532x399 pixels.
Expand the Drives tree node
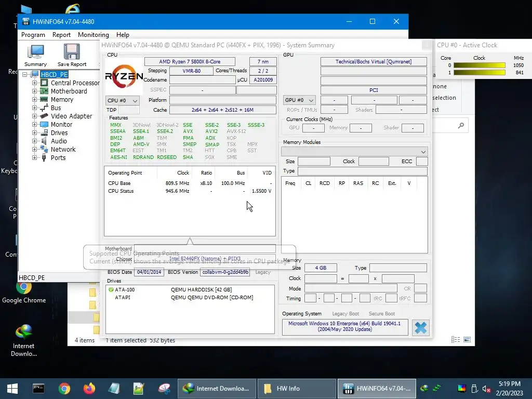click(34, 132)
